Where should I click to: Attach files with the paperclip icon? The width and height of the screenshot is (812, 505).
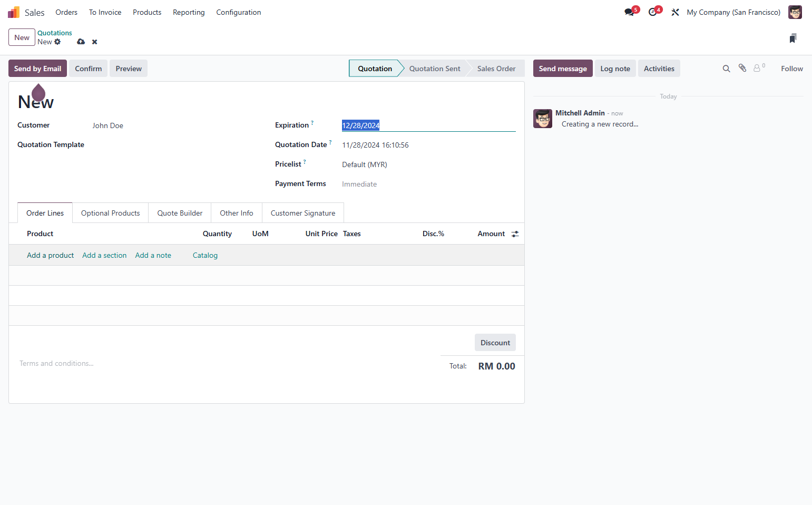pos(742,68)
